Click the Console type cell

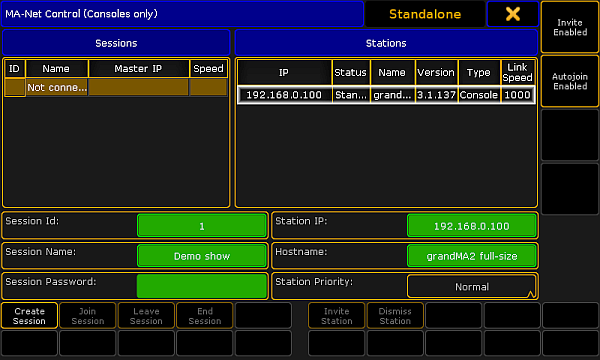pos(479,95)
